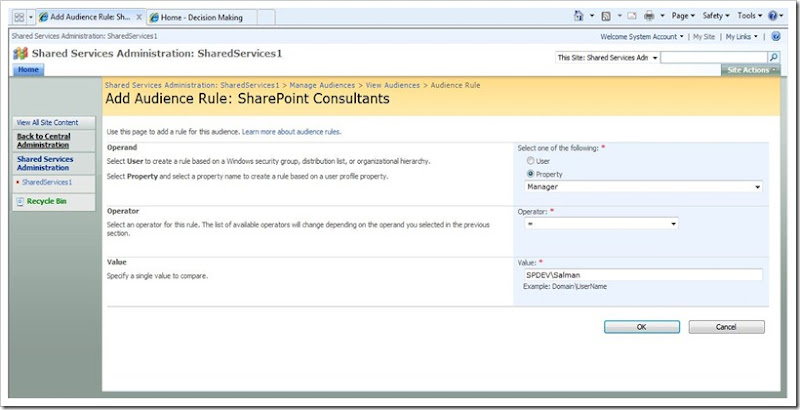Expand the Home icon dropdown arrow
The height and width of the screenshot is (410, 800).
pos(592,16)
